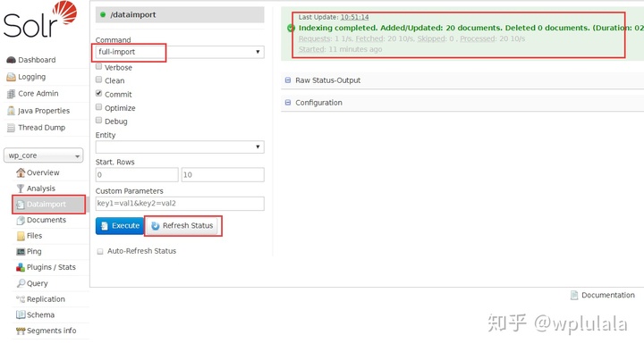Click the Core Admin icon
Viewport: 644px width, 352px height.
11,94
